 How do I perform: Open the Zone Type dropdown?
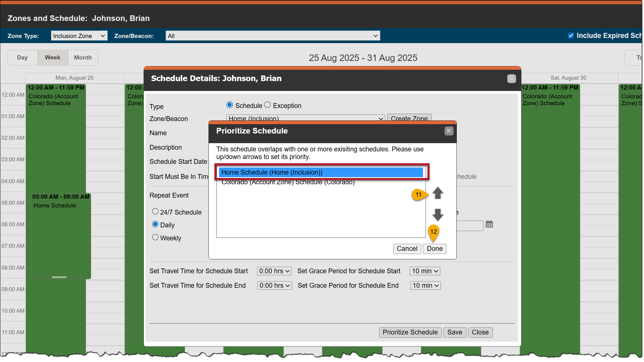(x=79, y=36)
